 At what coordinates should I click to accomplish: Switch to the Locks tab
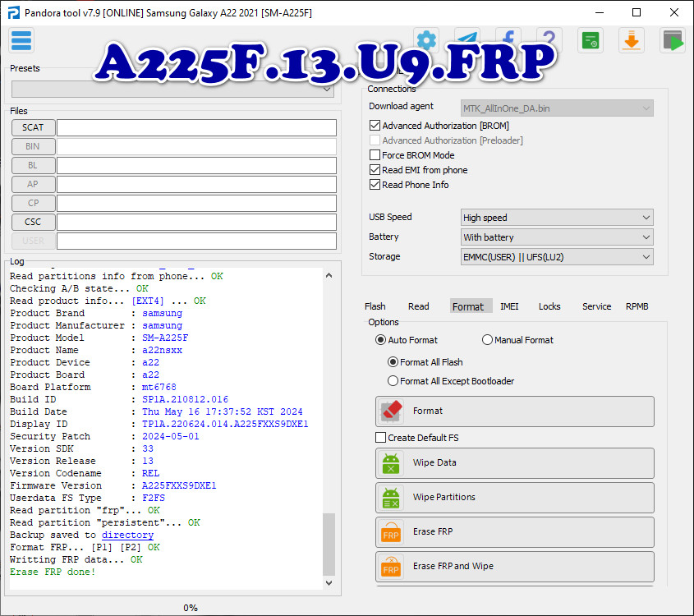pos(549,306)
